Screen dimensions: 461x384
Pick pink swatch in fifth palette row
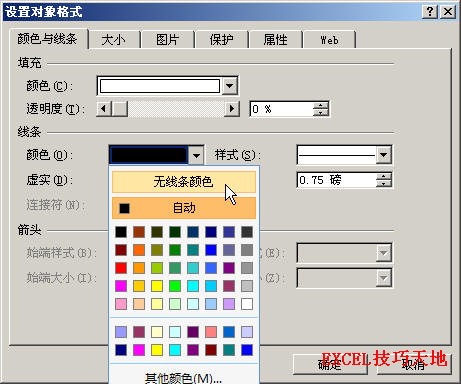[121, 304]
